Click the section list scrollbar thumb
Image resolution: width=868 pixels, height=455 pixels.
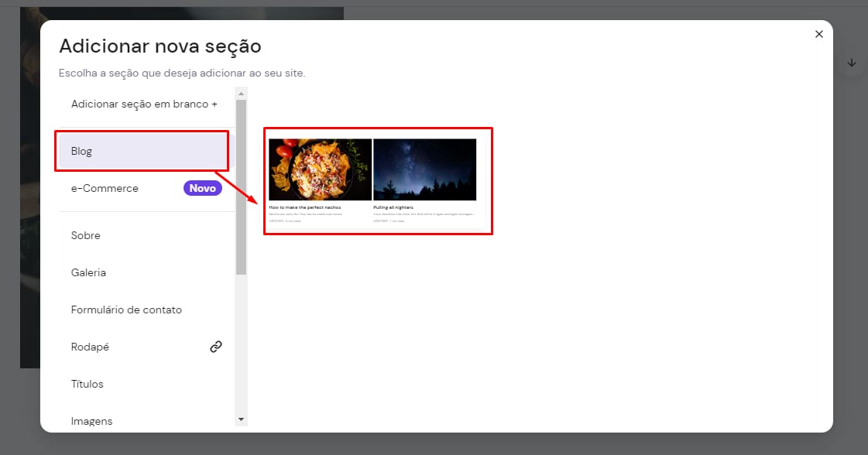(241, 186)
